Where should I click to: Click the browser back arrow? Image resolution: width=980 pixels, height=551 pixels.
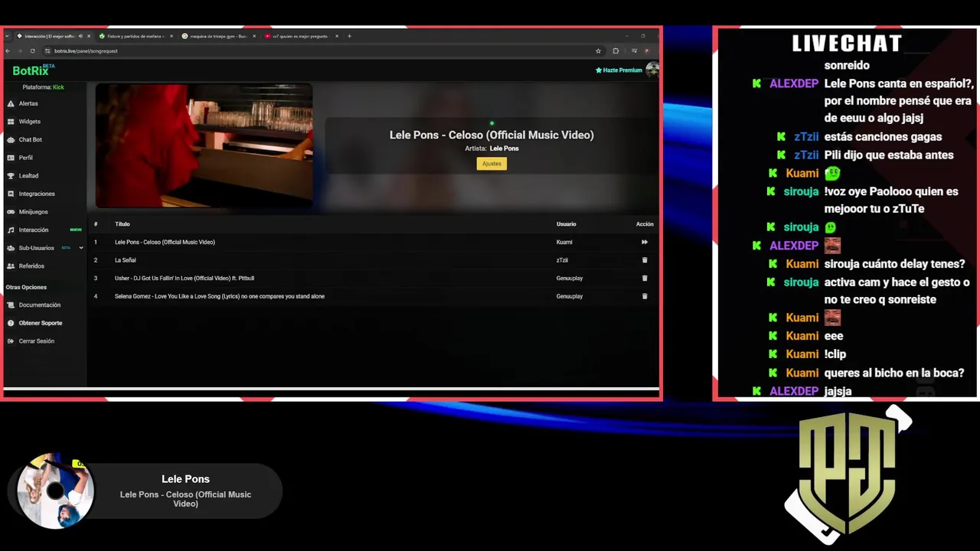(8, 51)
